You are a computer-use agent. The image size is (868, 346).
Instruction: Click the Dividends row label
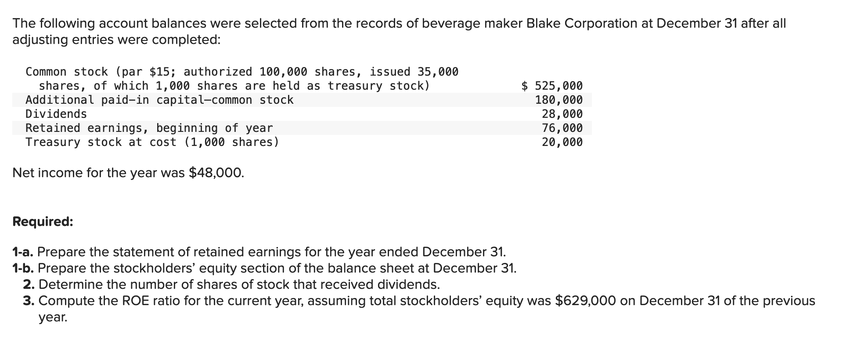56,114
